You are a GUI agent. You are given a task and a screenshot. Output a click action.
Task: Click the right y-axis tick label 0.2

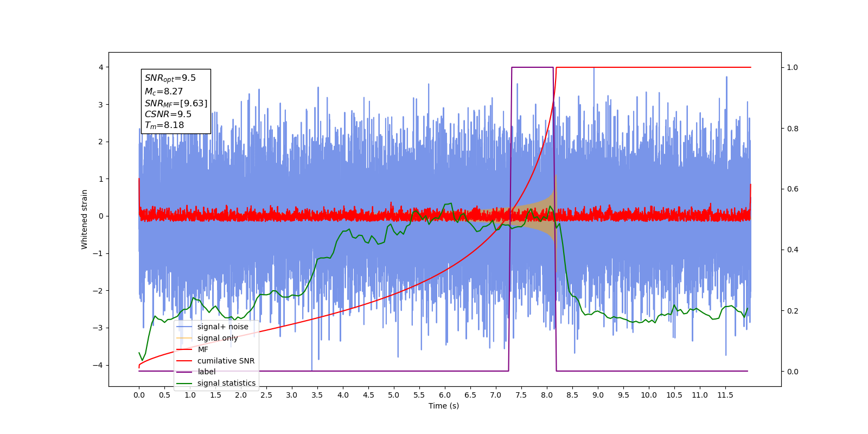point(793,311)
